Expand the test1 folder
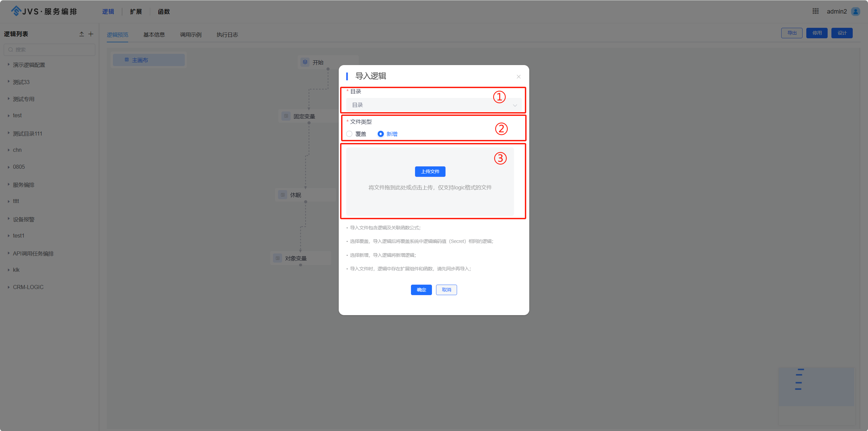The width and height of the screenshot is (868, 431). (8, 236)
